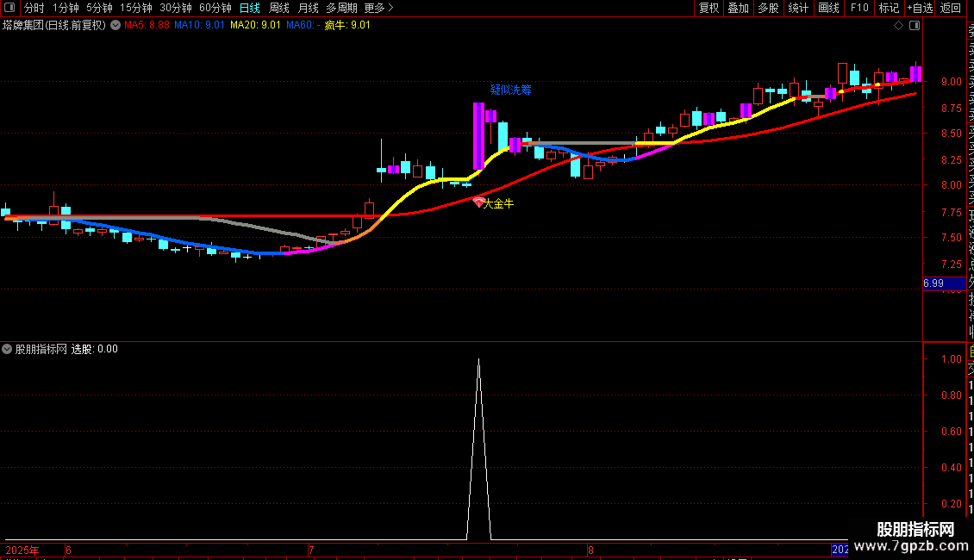This screenshot has height=560, width=974.
Task: Open the 统计 statistics tool
Action: (798, 8)
